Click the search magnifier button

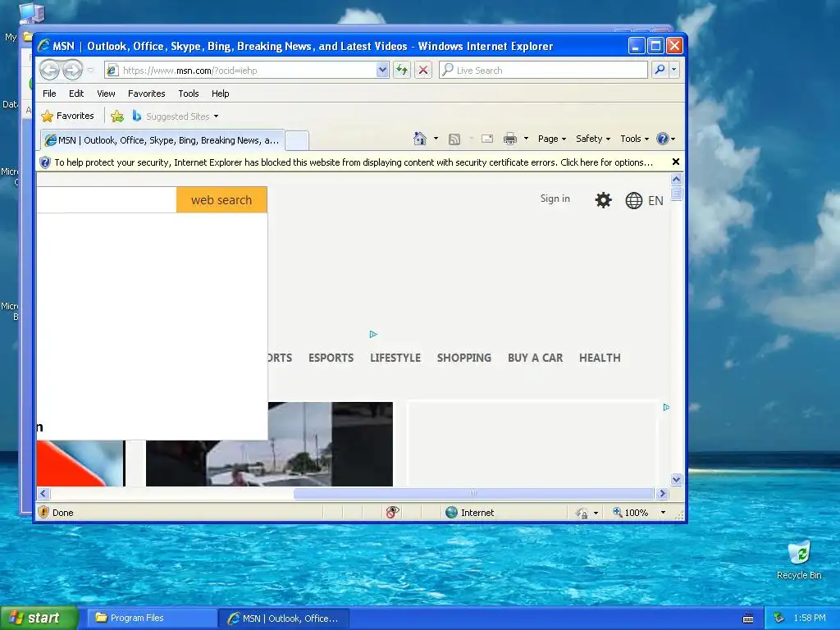pyautogui.click(x=660, y=70)
